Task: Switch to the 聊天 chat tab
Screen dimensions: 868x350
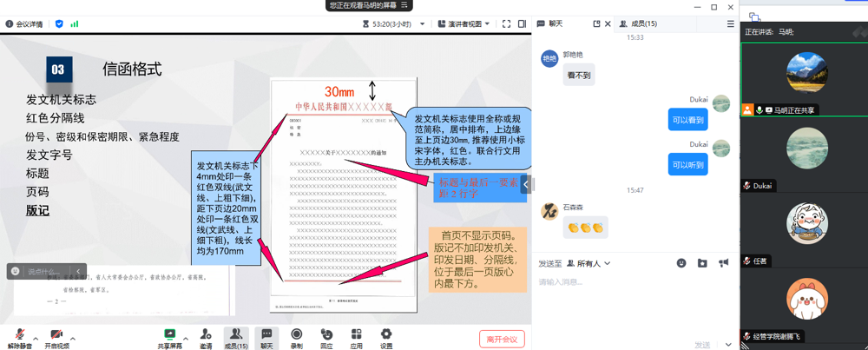Action: pyautogui.click(x=550, y=24)
